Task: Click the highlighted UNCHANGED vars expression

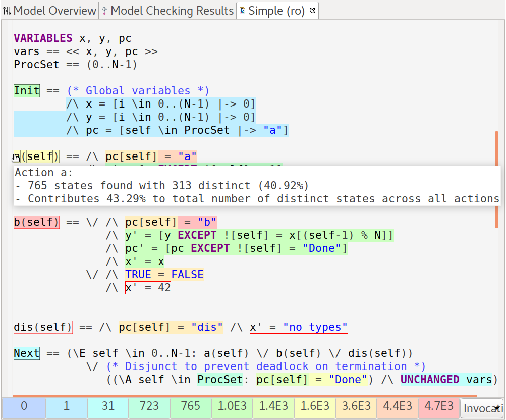Action: pos(446,380)
